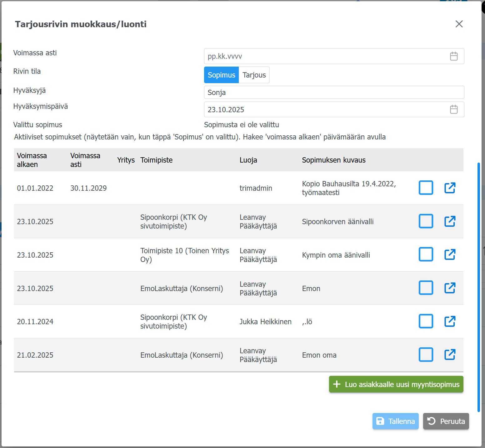The width and height of the screenshot is (485, 448).
Task: Save changes with Tallenna
Action: [x=395, y=421]
